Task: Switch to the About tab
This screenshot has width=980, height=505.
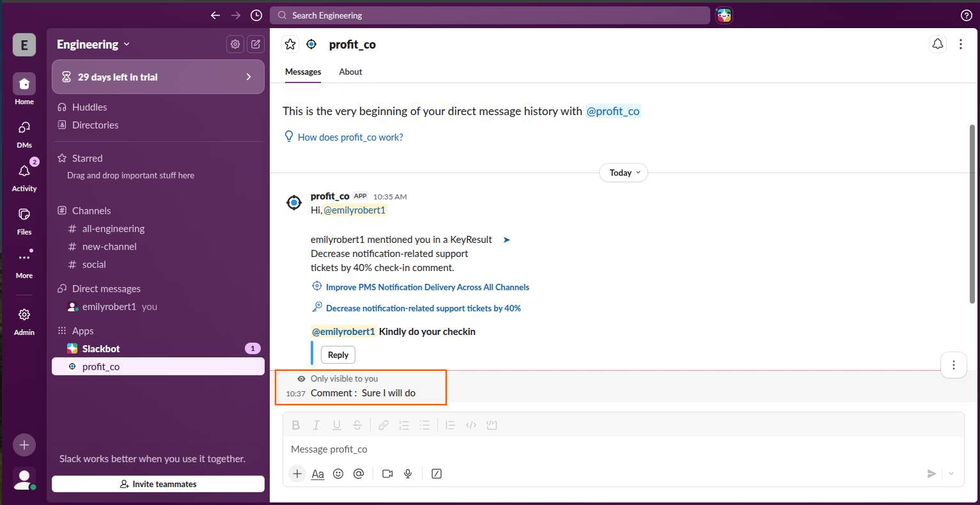Action: tap(350, 72)
